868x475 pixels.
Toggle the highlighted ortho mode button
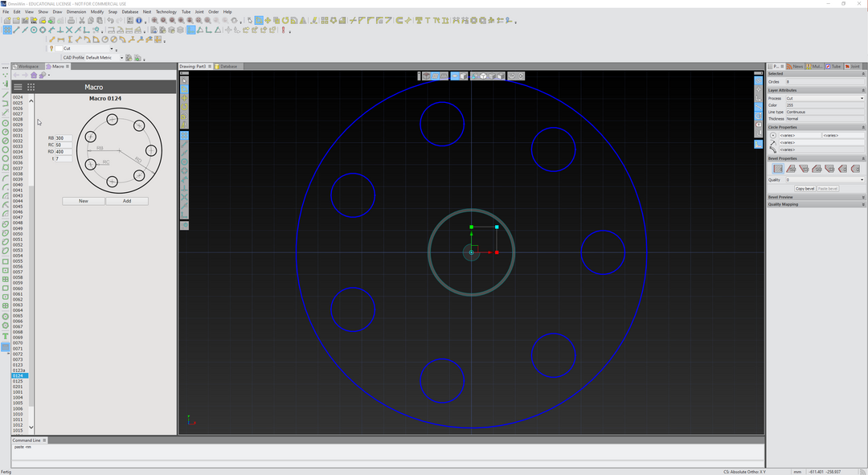191,30
